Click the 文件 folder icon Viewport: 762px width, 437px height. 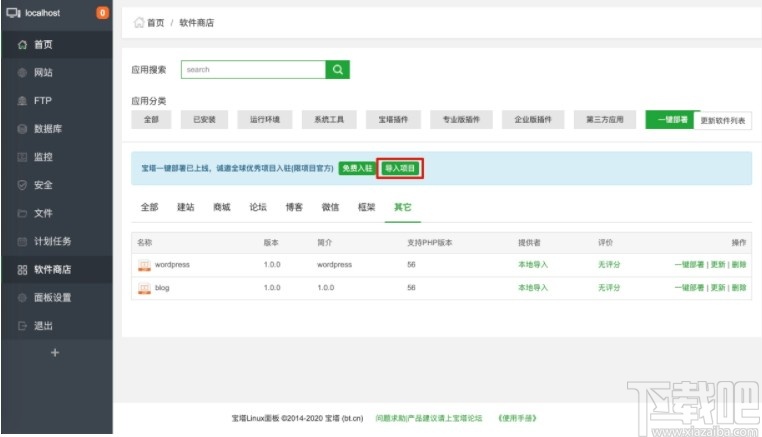click(x=22, y=213)
